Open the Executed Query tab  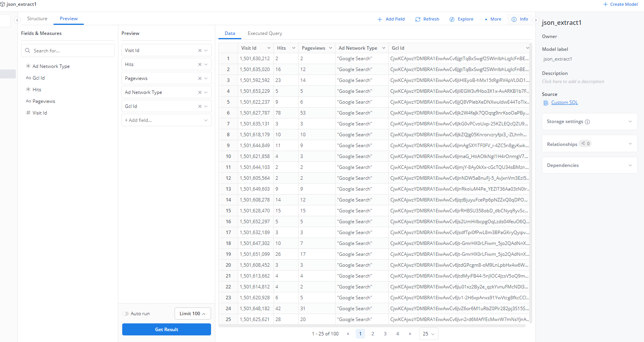265,33
